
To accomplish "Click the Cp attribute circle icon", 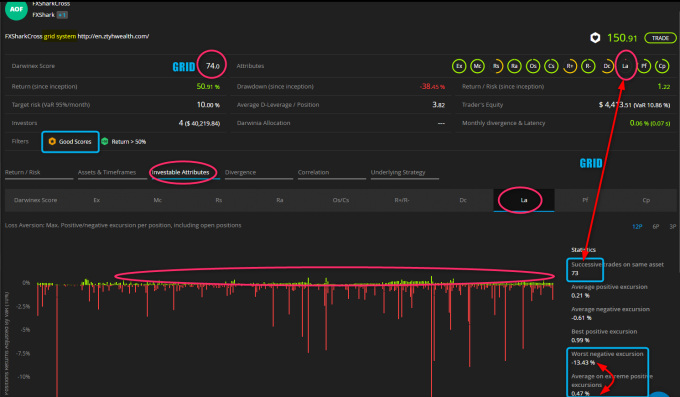I will [x=662, y=66].
